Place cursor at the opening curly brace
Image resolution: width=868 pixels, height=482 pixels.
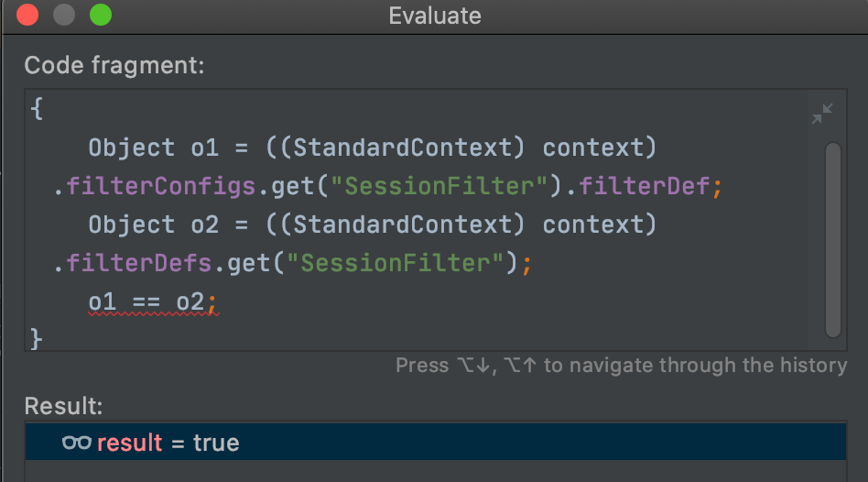(37, 109)
